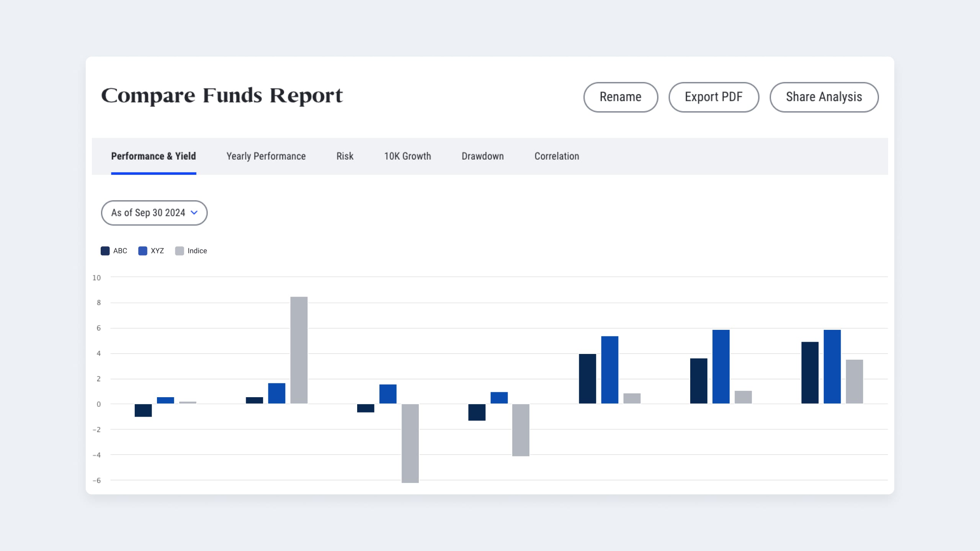View the Drawdown tab
Image resolution: width=980 pixels, height=551 pixels.
click(482, 156)
